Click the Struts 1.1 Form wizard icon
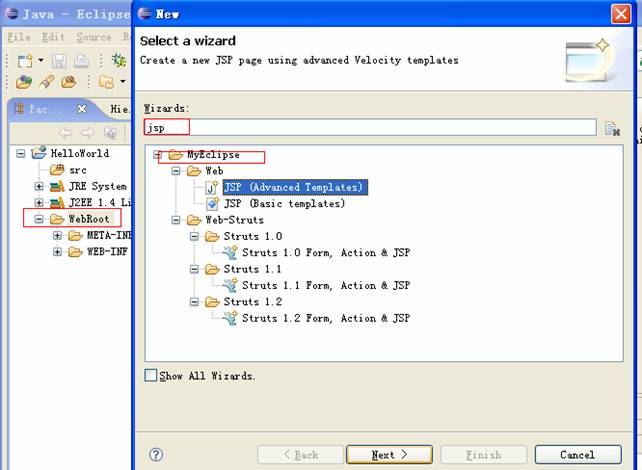The height and width of the screenshot is (470, 642). [231, 285]
